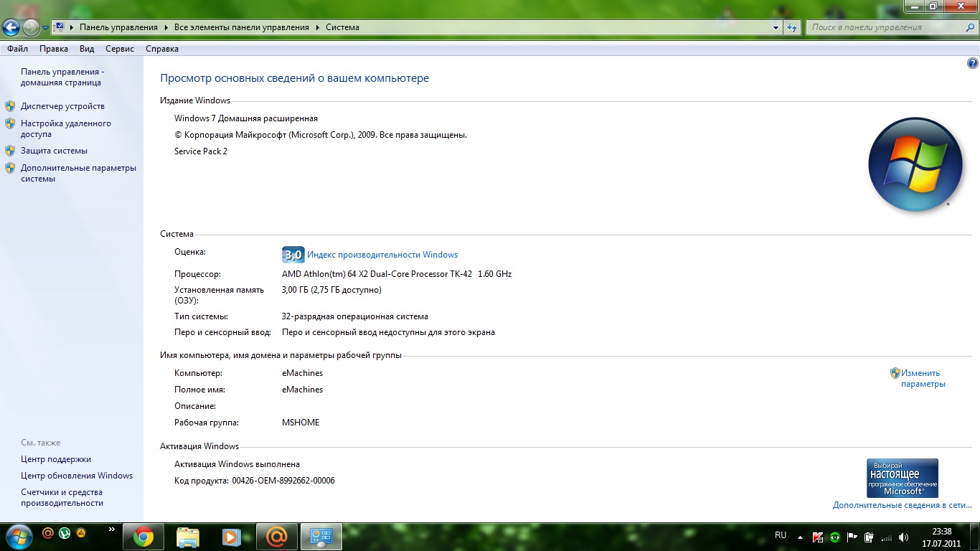Image resolution: width=980 pixels, height=551 pixels.
Task: Show hidden tray icons arrow
Action: (x=801, y=537)
